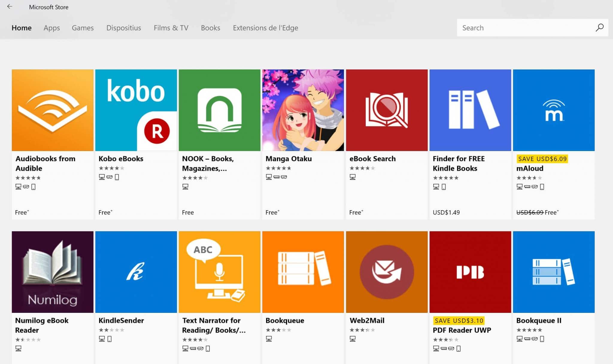Click Free price under Audible
The image size is (613, 364).
(22, 212)
